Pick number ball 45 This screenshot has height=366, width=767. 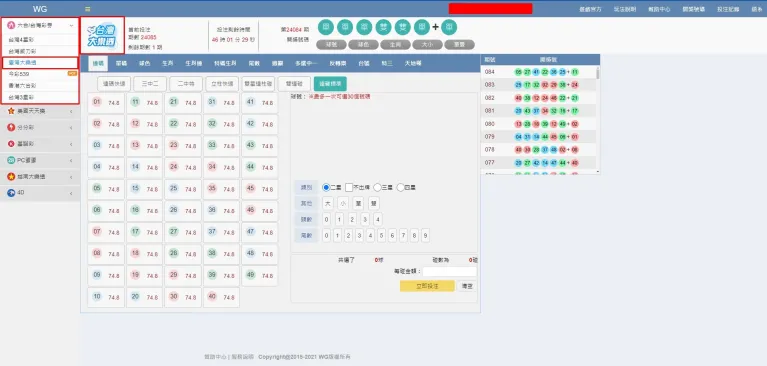pyautogui.click(x=250, y=188)
